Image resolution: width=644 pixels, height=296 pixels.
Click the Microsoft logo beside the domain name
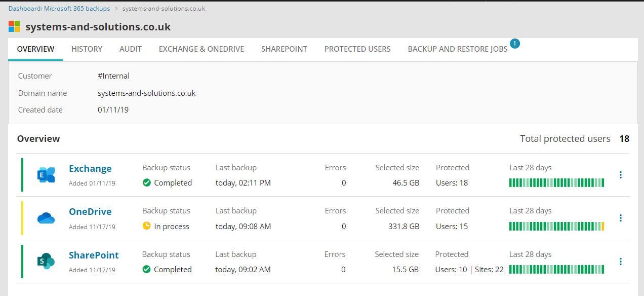click(x=14, y=26)
